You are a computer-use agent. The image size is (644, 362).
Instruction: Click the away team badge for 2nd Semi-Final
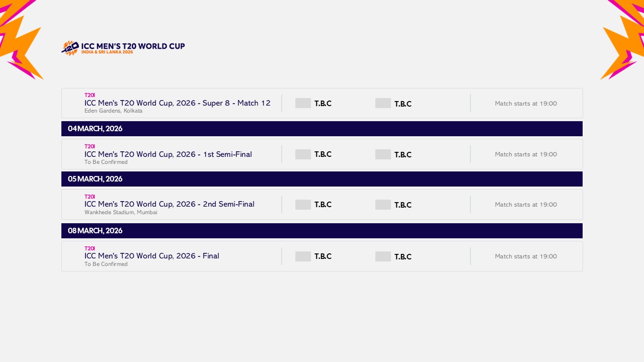click(383, 204)
